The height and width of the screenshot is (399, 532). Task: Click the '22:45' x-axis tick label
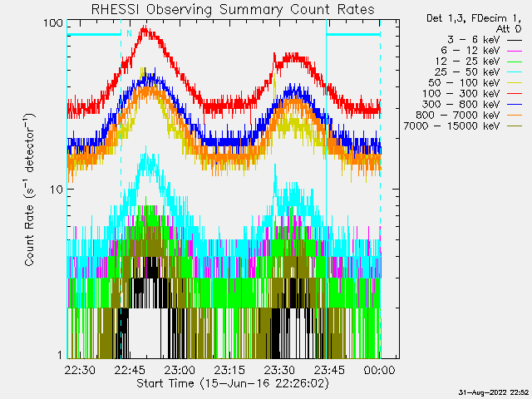131,369
